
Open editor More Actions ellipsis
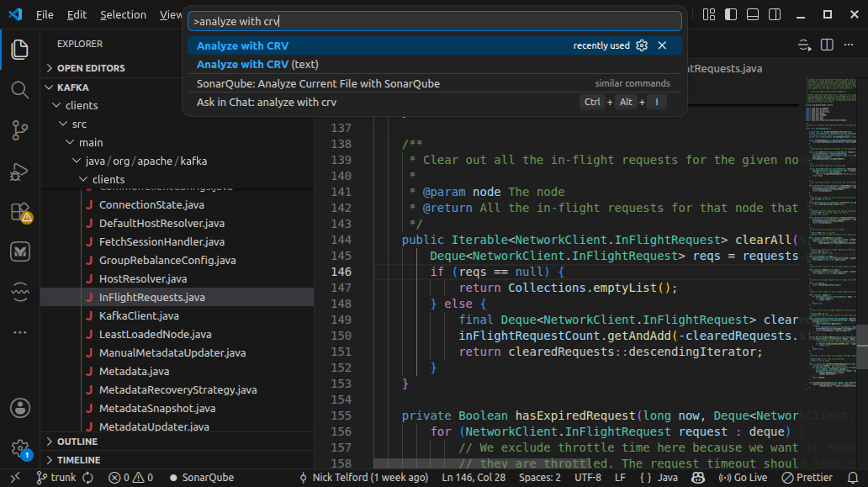point(849,45)
